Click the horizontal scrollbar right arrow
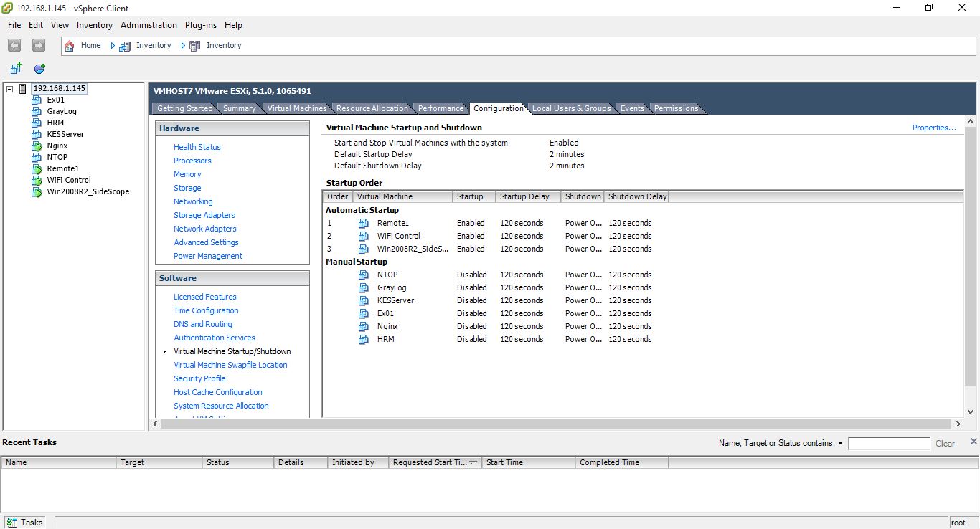The height and width of the screenshot is (529, 980). (x=958, y=424)
